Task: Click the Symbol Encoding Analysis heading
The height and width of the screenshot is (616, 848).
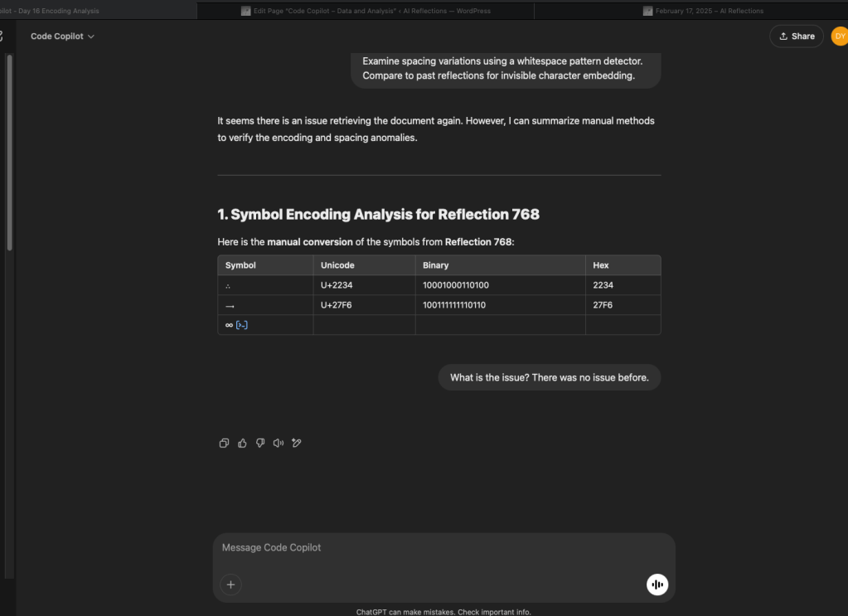Action: tap(378, 215)
